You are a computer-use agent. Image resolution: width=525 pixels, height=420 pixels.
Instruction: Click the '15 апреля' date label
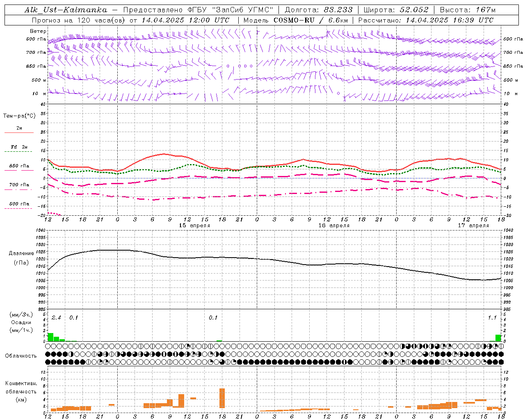tap(194, 226)
